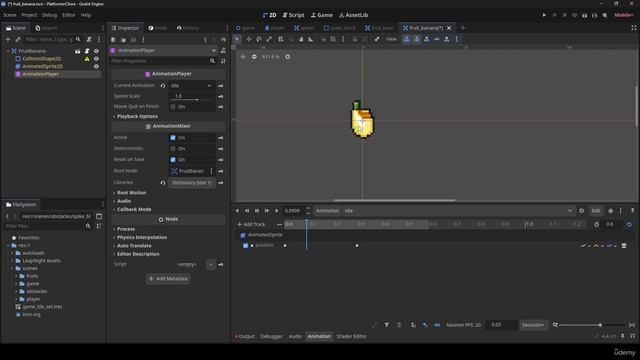Expand the Physics Interpolation section
Screen dimensions: 640x360
click(x=142, y=238)
